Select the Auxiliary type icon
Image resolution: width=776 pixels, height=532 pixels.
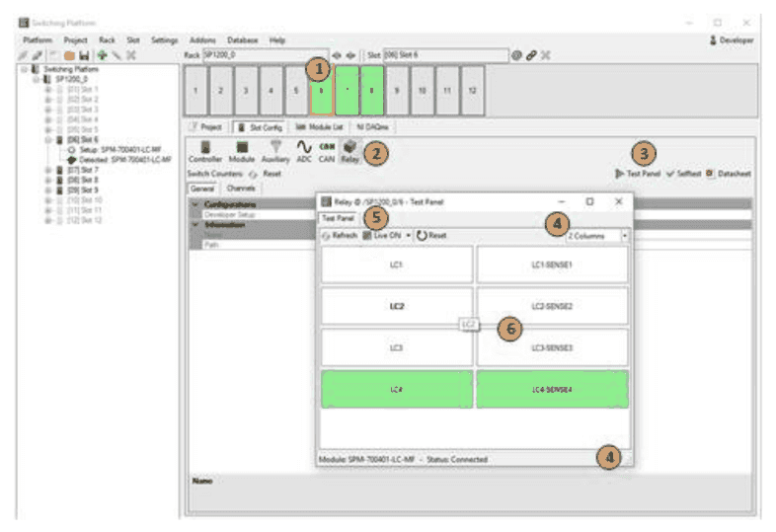pyautogui.click(x=275, y=147)
